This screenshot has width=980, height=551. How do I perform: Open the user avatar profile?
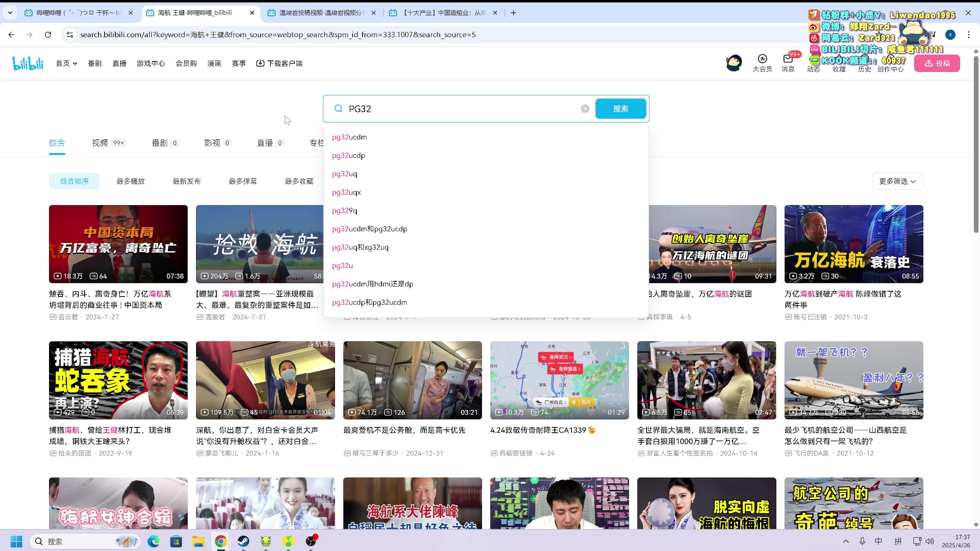coord(734,63)
